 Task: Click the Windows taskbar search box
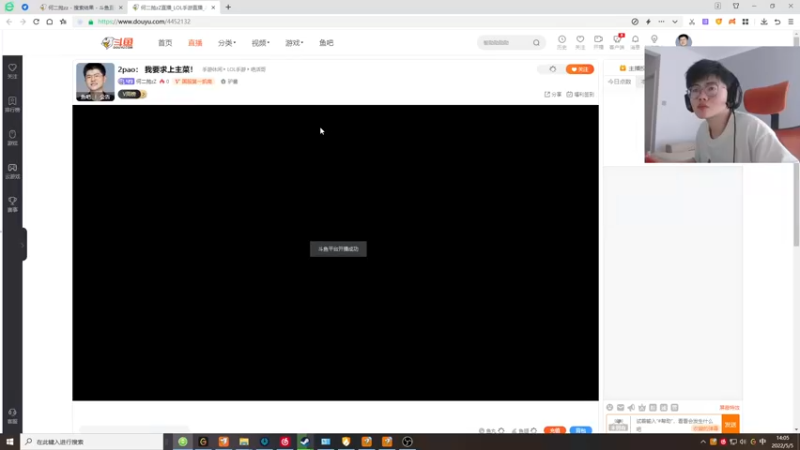point(92,442)
